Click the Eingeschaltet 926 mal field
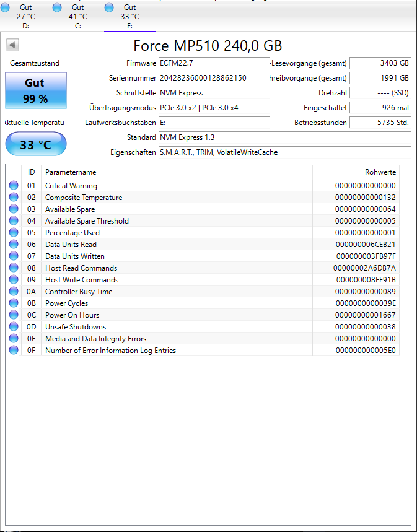 (x=380, y=108)
